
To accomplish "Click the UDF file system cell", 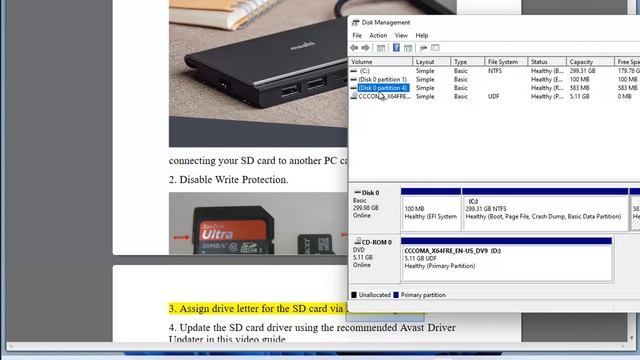I will pyautogui.click(x=493, y=97).
